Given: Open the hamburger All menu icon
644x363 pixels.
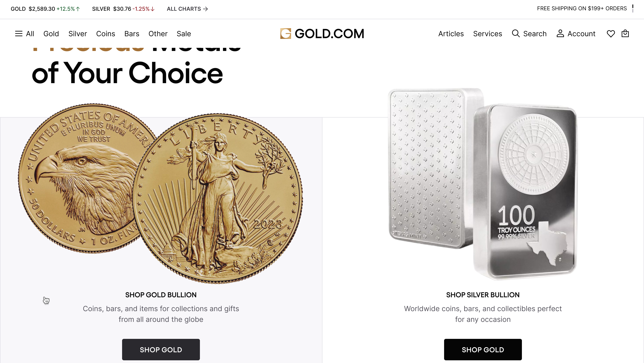Looking at the screenshot, I should coord(19,34).
